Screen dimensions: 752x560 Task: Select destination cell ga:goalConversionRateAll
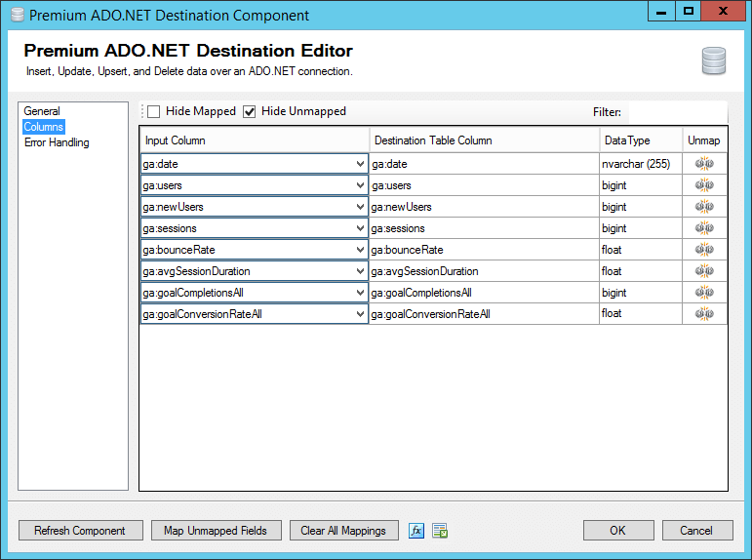tap(484, 314)
